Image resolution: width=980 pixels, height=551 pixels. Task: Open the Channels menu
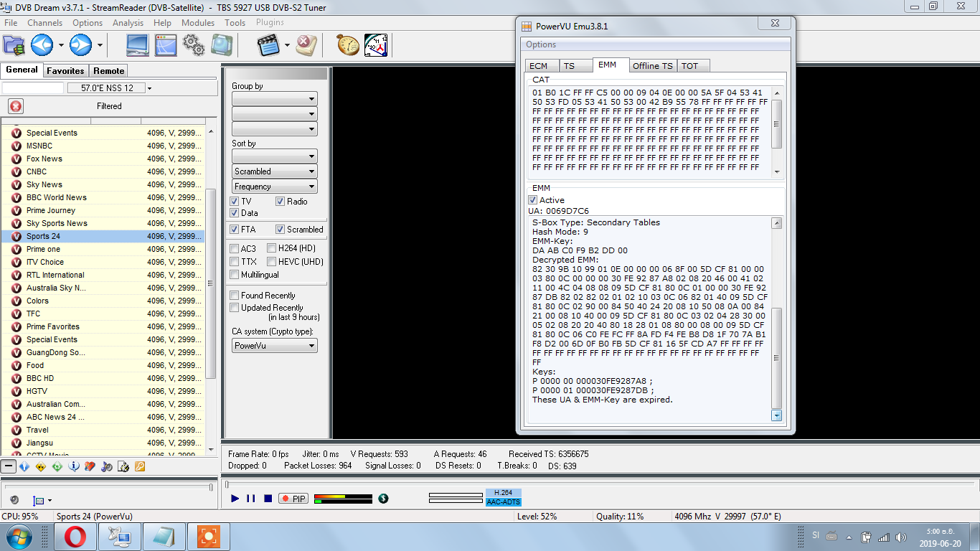pyautogui.click(x=44, y=23)
